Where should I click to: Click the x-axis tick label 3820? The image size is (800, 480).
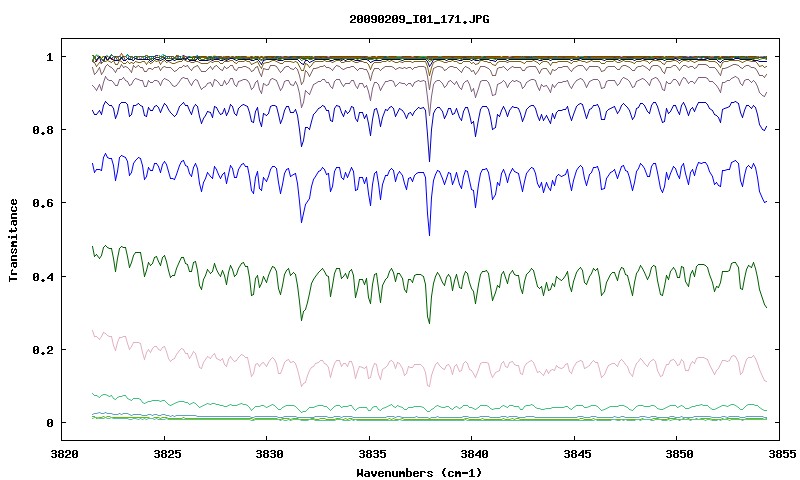click(x=64, y=454)
